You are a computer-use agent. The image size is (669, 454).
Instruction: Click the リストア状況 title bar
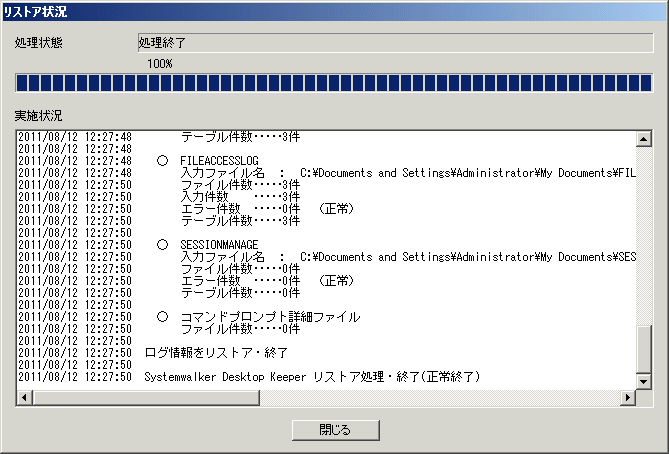334,12
